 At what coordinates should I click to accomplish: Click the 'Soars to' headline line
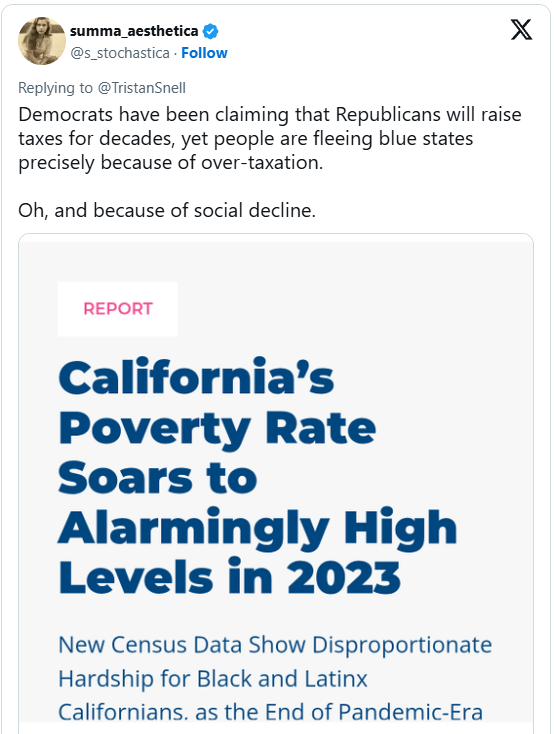point(158,477)
